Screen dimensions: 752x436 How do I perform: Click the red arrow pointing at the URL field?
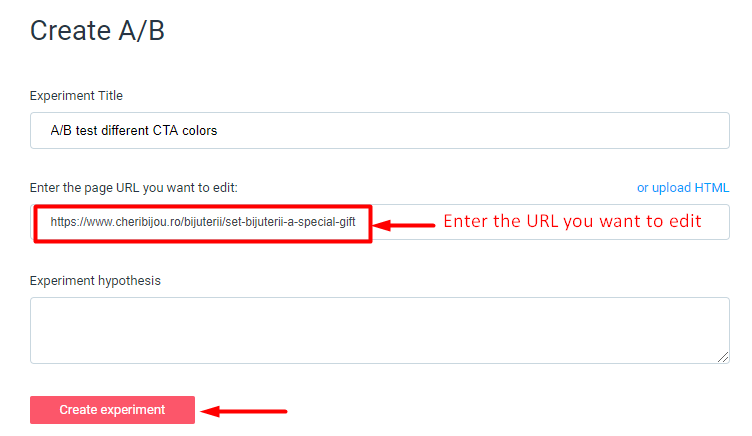[x=404, y=223]
